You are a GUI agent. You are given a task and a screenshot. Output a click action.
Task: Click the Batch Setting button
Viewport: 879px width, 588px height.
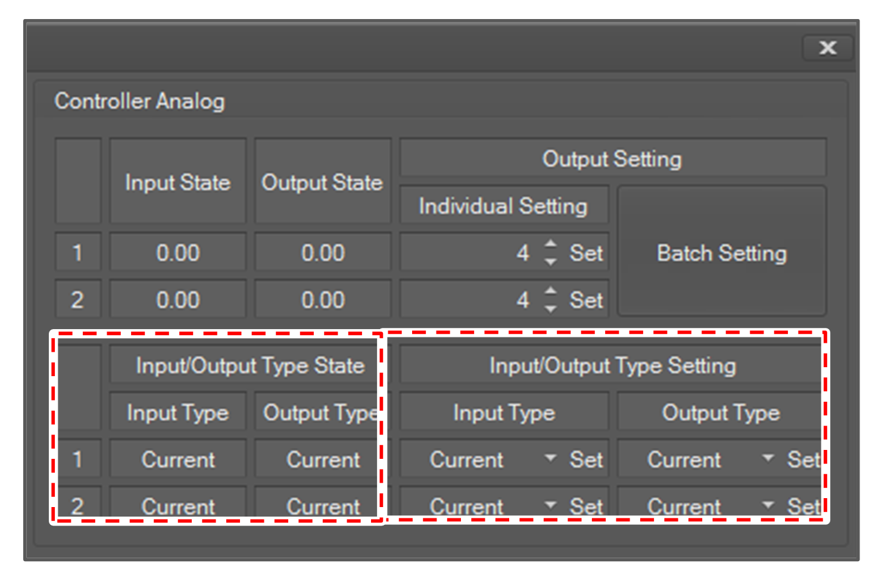click(x=722, y=252)
